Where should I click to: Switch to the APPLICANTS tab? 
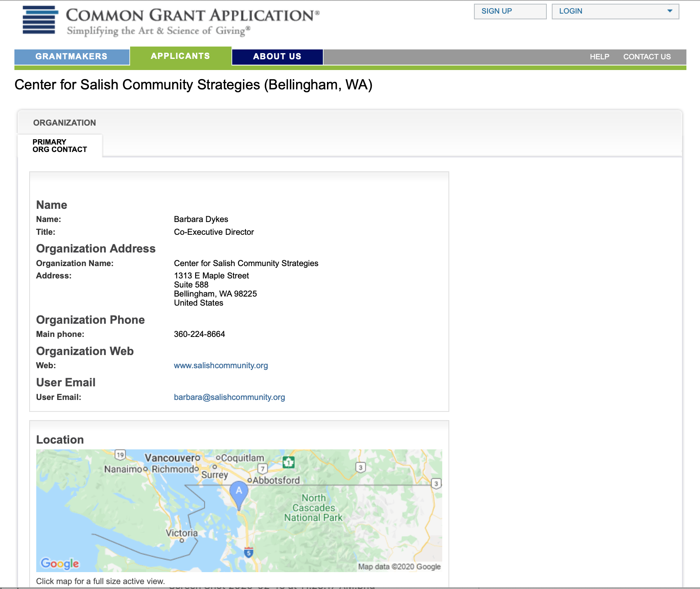point(180,56)
